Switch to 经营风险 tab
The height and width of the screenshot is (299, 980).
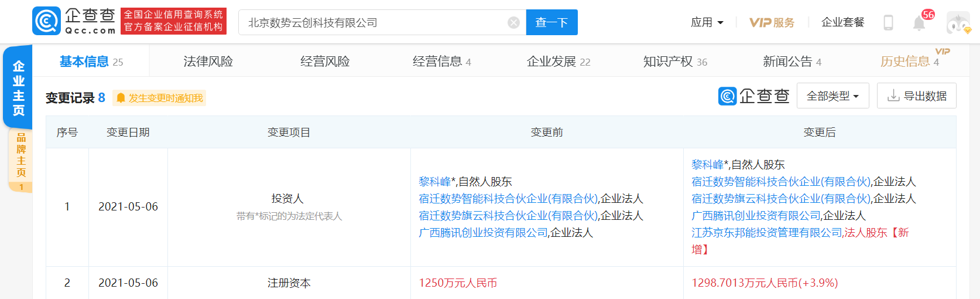click(325, 62)
